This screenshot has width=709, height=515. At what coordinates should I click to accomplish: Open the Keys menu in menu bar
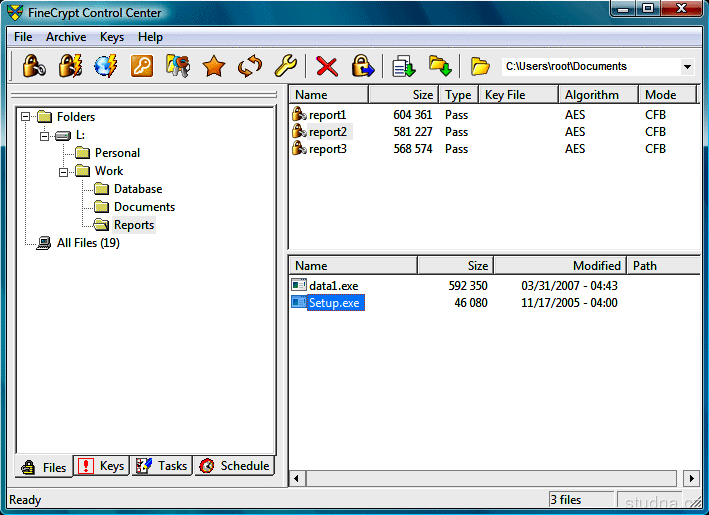[112, 37]
